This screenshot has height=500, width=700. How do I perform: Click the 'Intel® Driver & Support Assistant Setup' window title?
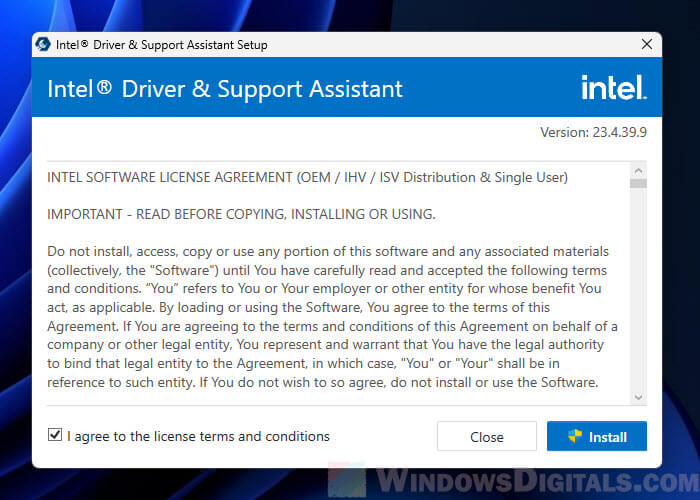pyautogui.click(x=162, y=45)
